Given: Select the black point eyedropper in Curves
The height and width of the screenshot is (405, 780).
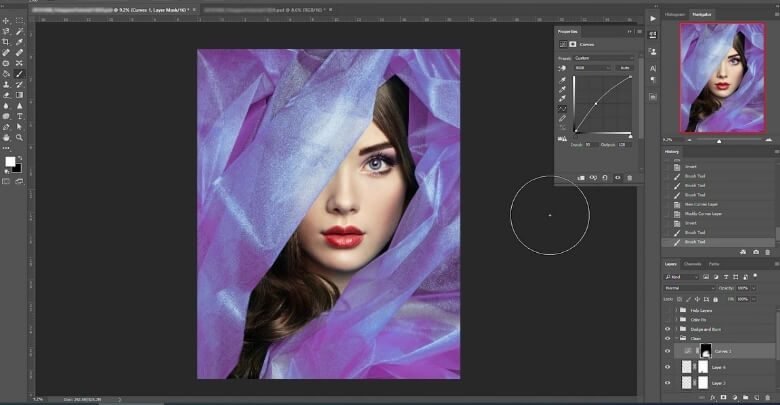Looking at the screenshot, I should 563,80.
